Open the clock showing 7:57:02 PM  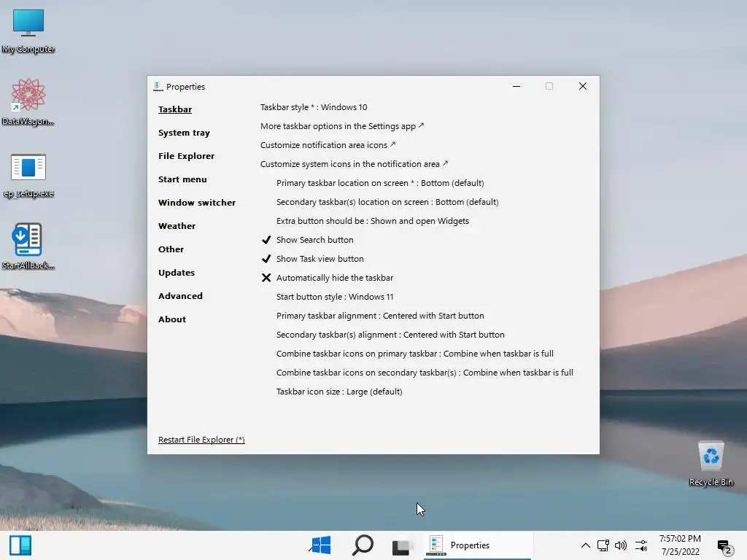click(x=680, y=545)
